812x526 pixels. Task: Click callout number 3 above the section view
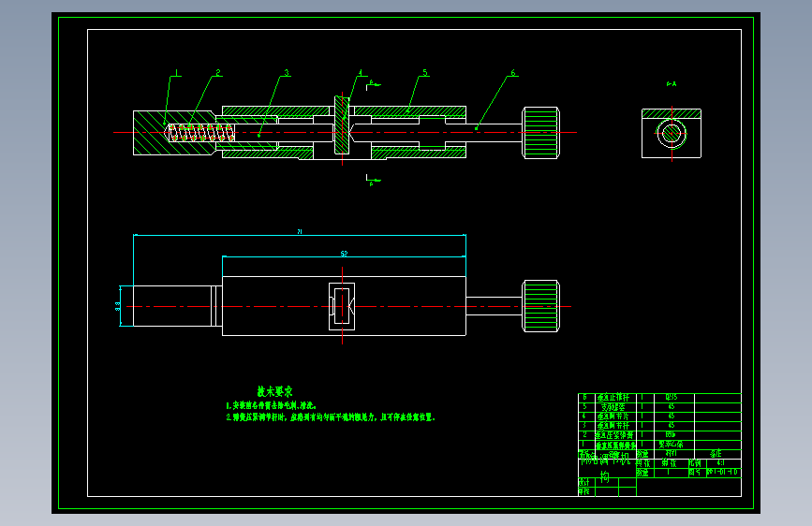[x=287, y=72]
